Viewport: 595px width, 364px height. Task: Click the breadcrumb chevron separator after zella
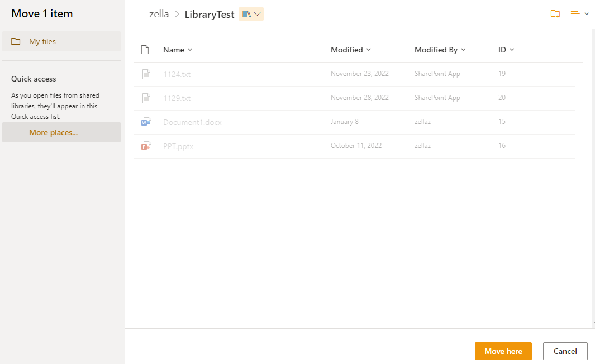tap(177, 15)
